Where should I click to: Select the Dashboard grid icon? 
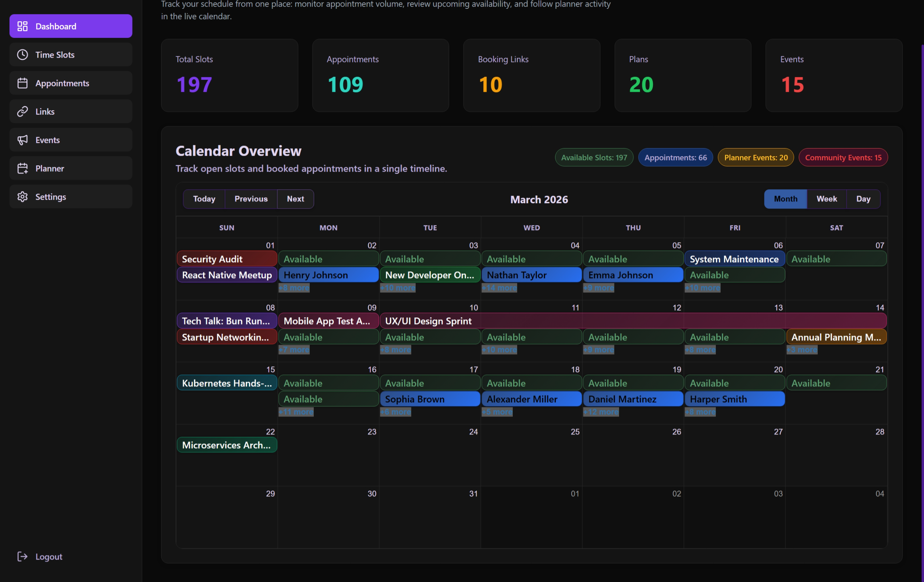[22, 26]
